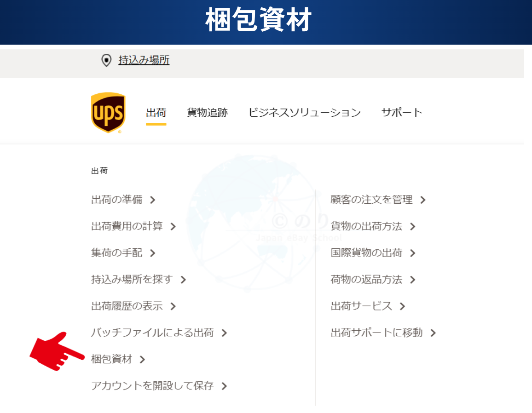This screenshot has width=532, height=413.
Task: Click chevron beside 出荷費用の計算
Action: click(x=173, y=226)
